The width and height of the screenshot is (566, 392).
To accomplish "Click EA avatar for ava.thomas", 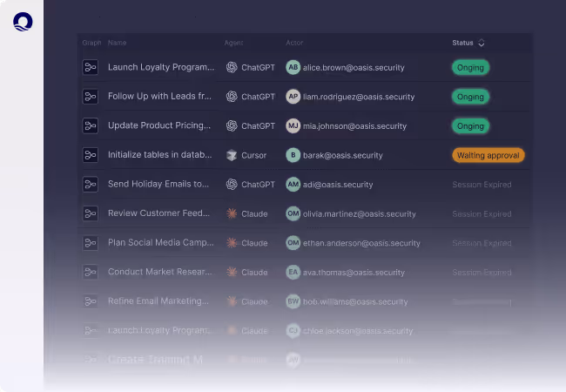I will (x=293, y=272).
